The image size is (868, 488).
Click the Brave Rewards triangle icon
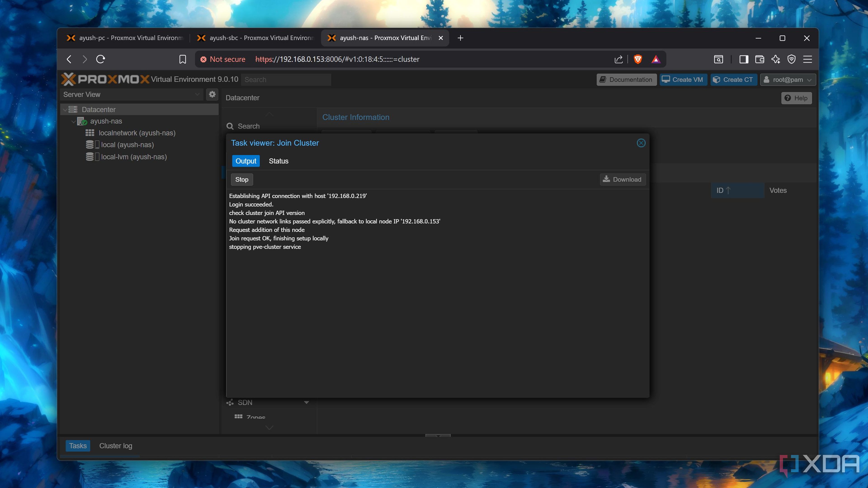tap(656, 59)
